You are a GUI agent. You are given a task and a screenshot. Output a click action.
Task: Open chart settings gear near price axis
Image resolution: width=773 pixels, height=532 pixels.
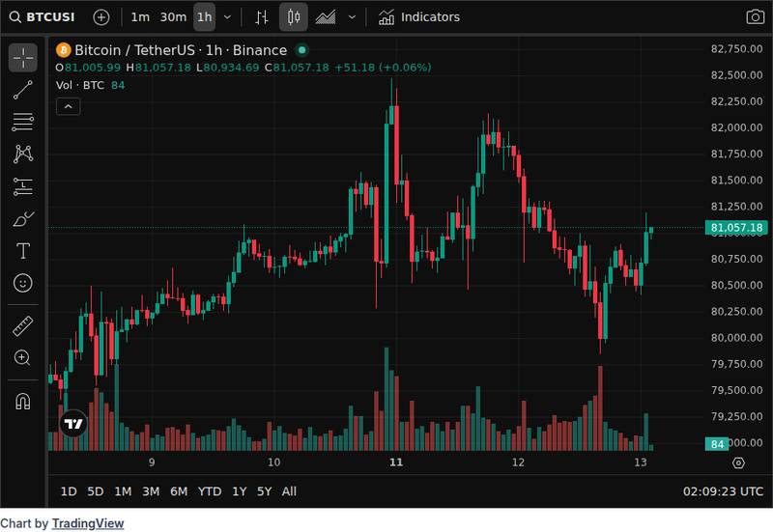[x=738, y=463]
